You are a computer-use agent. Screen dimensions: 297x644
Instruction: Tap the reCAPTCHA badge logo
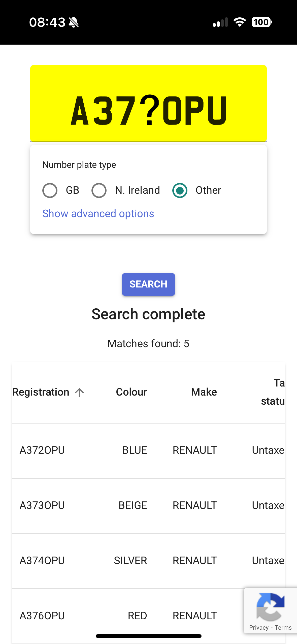click(270, 607)
